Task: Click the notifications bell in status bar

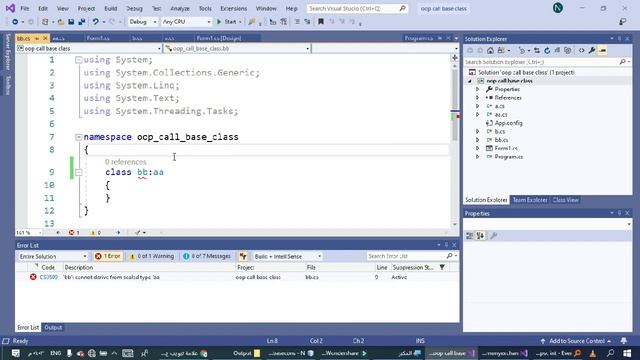Action: (624, 341)
